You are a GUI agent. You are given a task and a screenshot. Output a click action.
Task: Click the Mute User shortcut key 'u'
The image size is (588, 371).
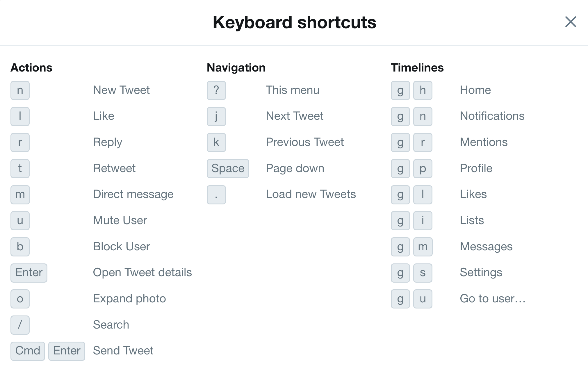coord(20,220)
